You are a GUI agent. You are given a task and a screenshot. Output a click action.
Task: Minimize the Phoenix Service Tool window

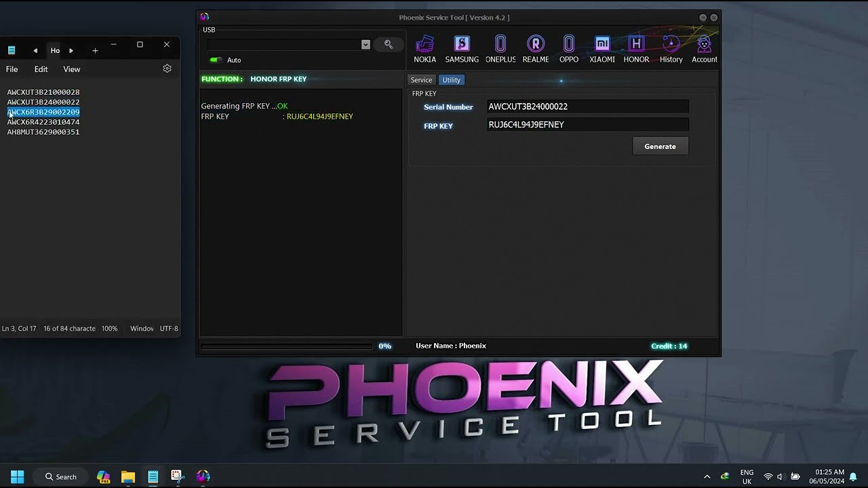(703, 18)
